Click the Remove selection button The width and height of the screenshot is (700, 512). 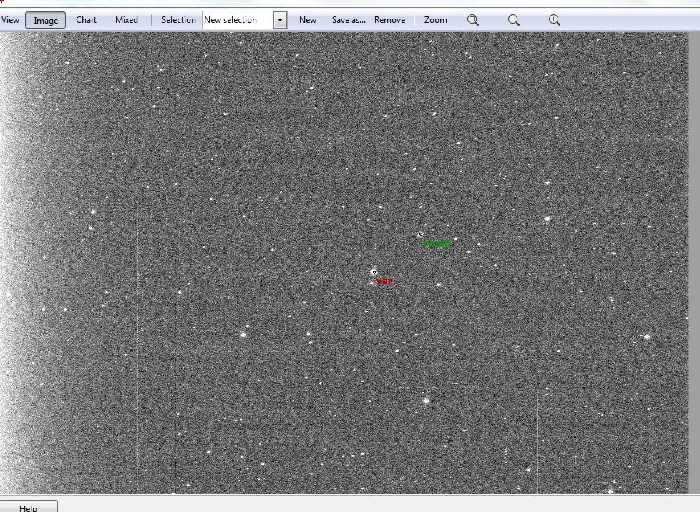[390, 20]
